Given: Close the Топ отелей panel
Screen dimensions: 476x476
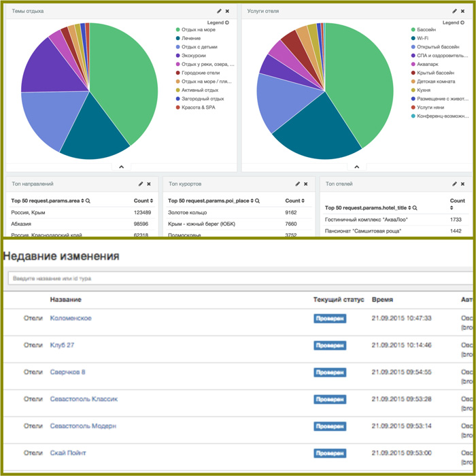Looking at the screenshot, I should [x=462, y=184].
